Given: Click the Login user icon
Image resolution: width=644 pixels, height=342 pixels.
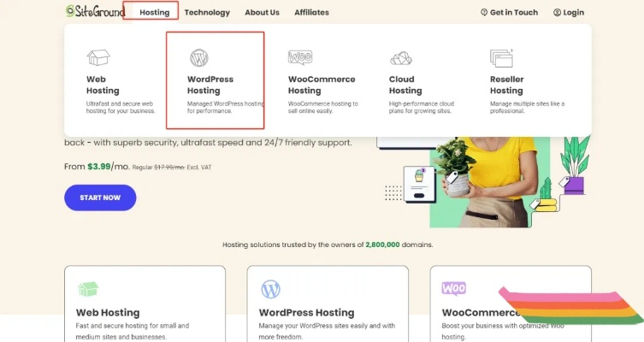Looking at the screenshot, I should 557,12.
